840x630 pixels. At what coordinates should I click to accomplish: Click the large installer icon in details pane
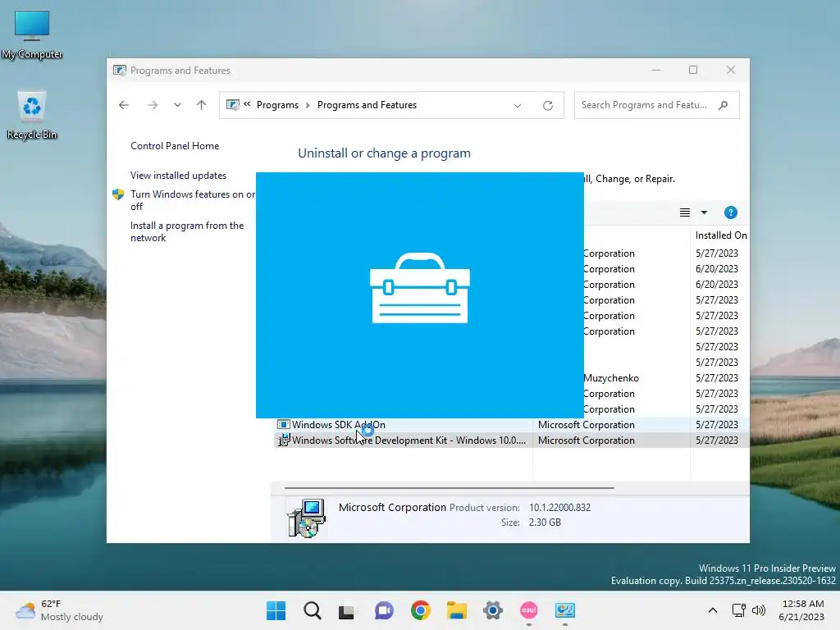306,518
